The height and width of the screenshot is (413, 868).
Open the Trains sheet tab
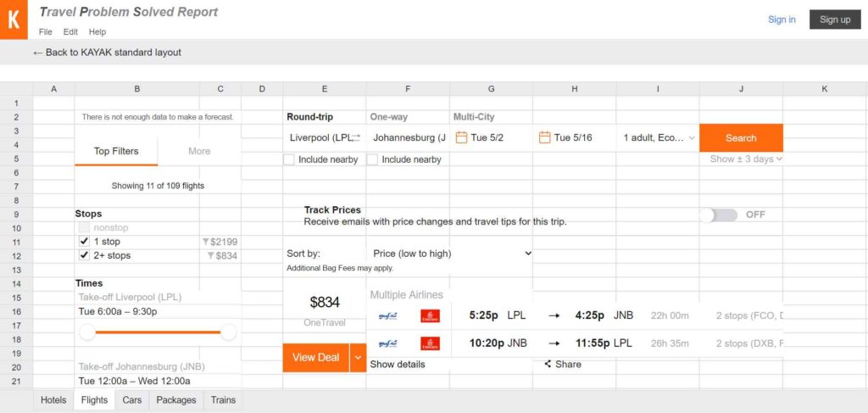click(x=223, y=399)
